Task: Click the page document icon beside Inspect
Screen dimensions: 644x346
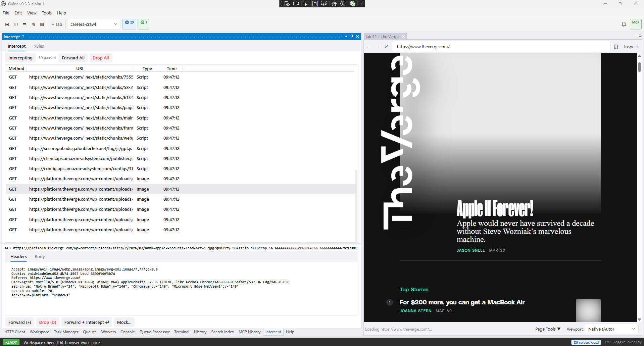Action: click(x=616, y=47)
